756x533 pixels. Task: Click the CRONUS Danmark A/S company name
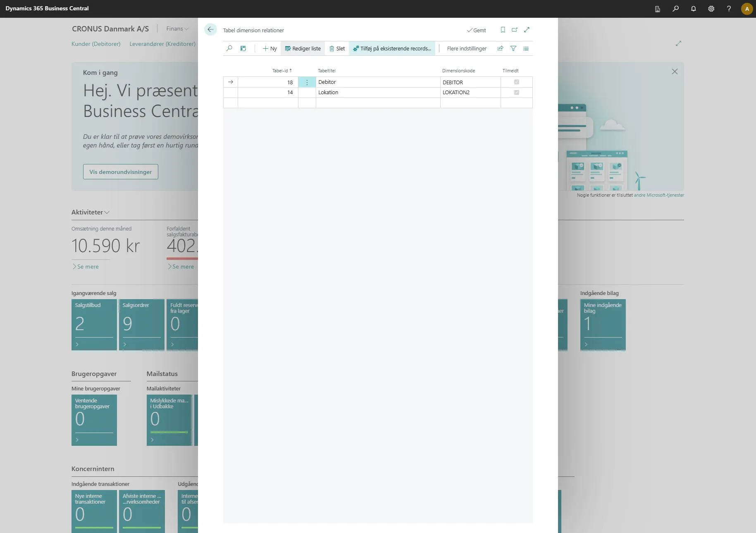pos(110,29)
